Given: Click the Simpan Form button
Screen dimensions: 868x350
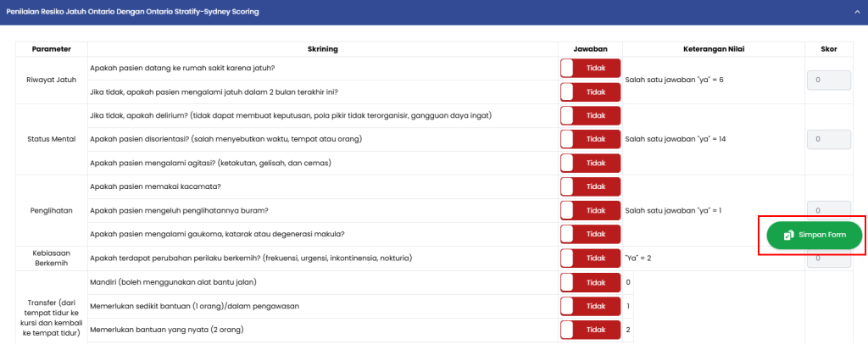Looking at the screenshot, I should coord(815,235).
